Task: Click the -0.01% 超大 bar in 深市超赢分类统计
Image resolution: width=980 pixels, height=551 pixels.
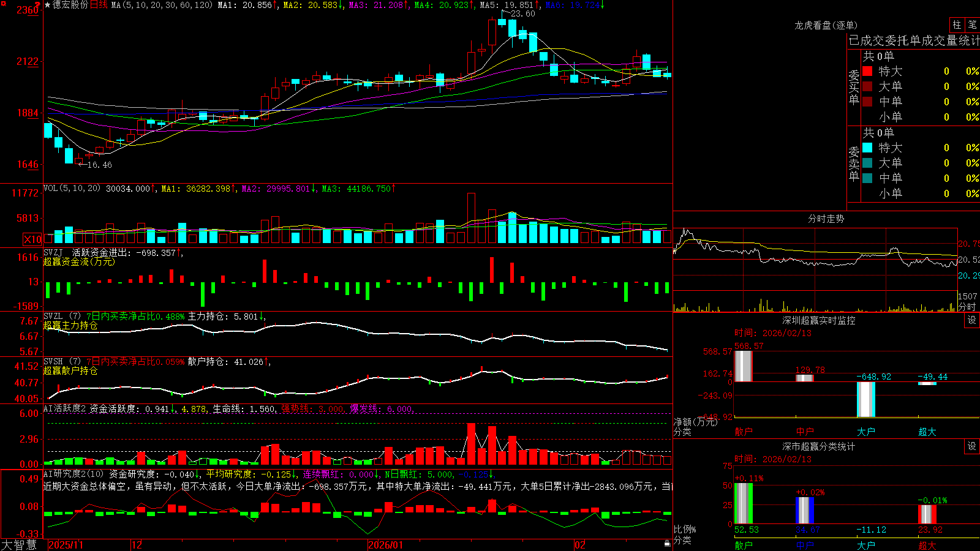Action: tap(927, 514)
